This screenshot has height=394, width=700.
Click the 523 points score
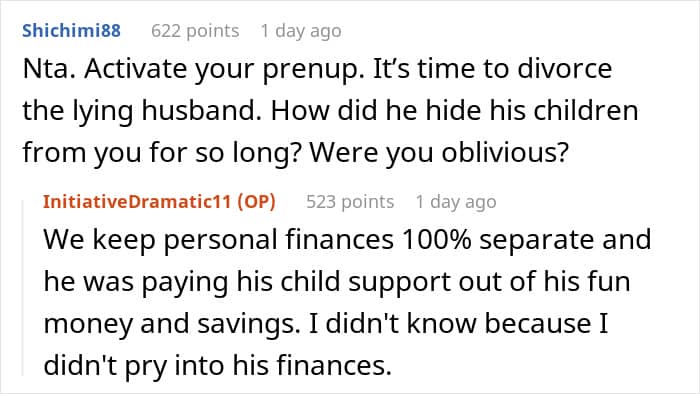click(x=350, y=202)
